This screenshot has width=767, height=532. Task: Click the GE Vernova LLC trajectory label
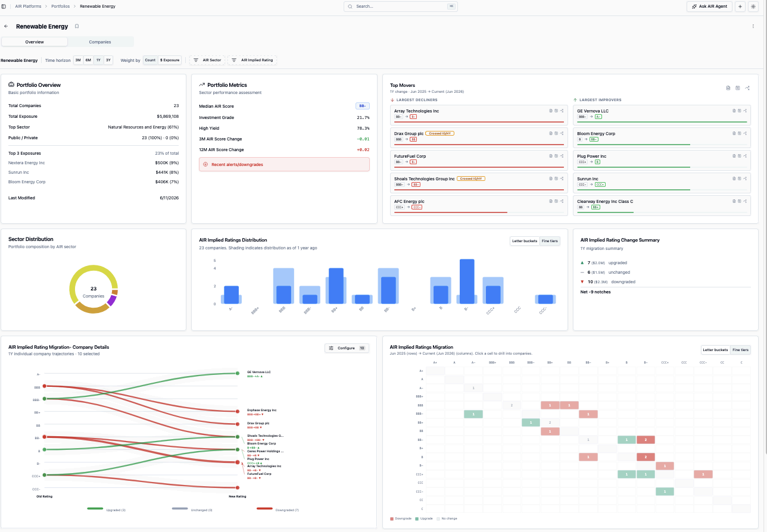tap(259, 372)
